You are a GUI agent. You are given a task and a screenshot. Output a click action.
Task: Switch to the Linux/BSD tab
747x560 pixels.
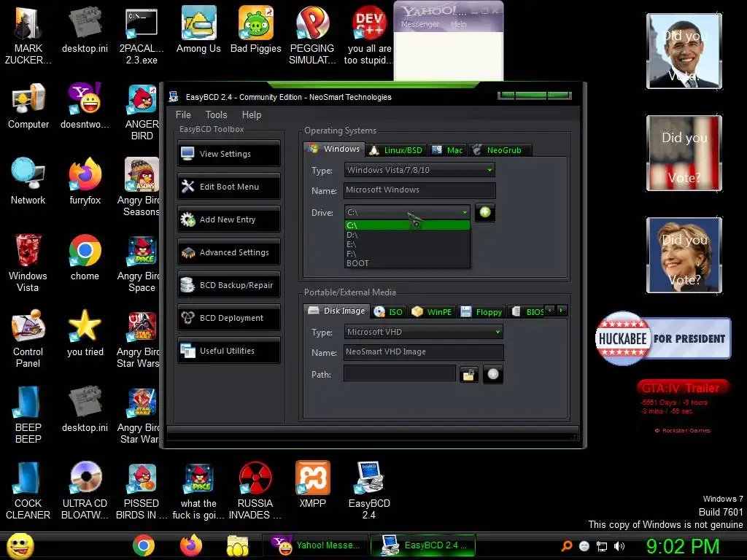tap(396, 150)
